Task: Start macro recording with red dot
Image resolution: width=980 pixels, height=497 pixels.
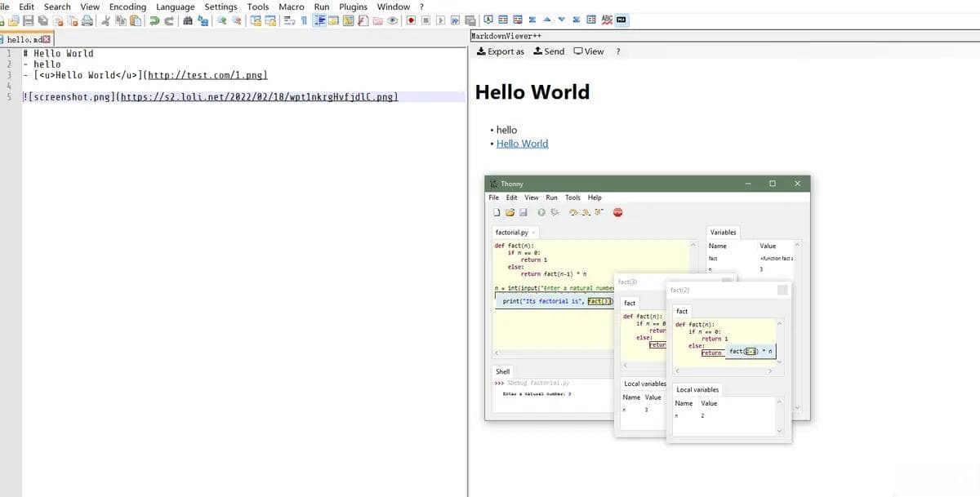Action: click(x=411, y=20)
